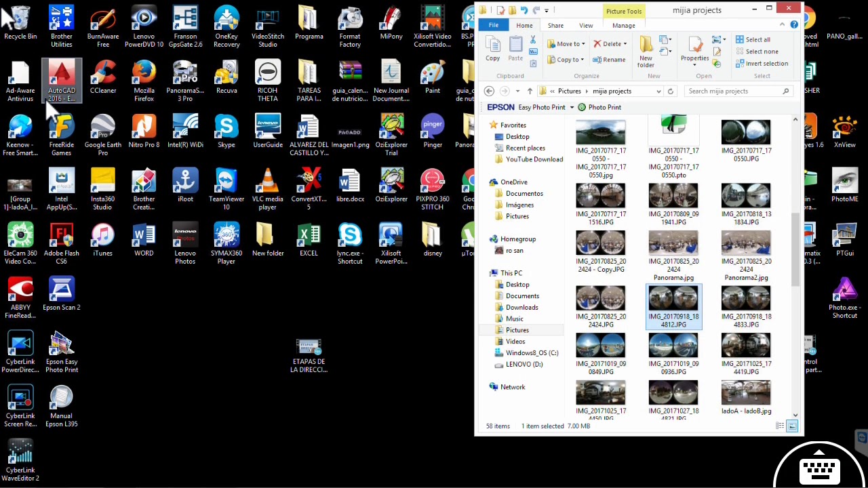
Task: Switch to the Home ribbon tab
Action: (524, 26)
